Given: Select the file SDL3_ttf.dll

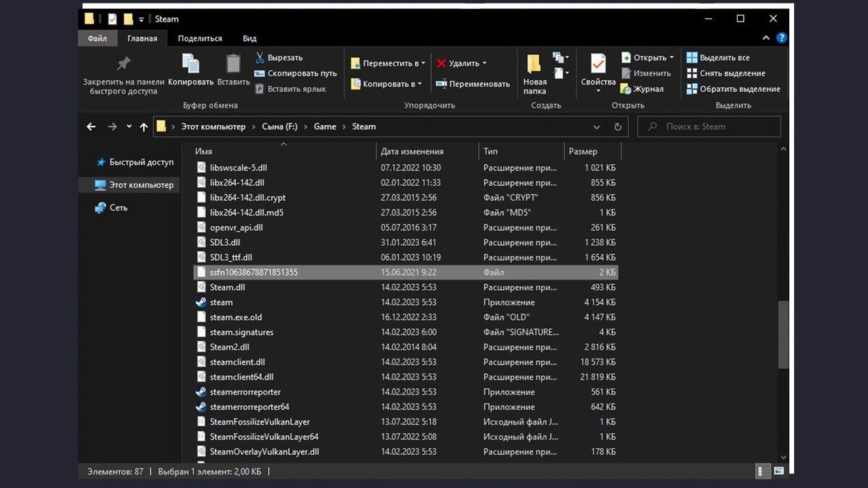Looking at the screenshot, I should coord(407,257).
